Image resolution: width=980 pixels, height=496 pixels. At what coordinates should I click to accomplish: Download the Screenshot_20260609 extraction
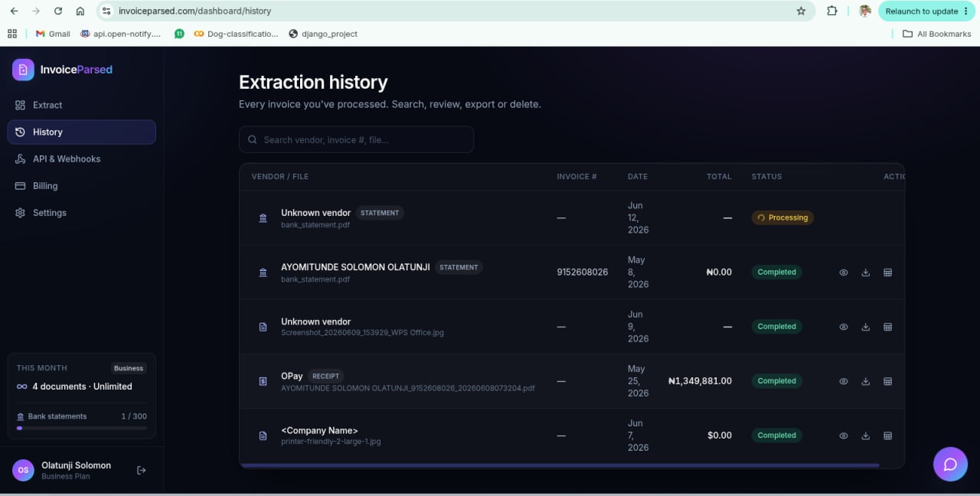[865, 327]
